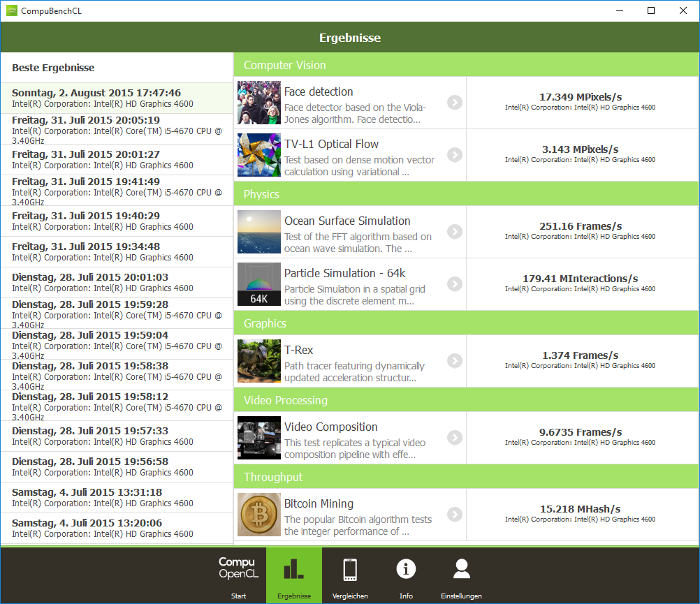Click the CompuBenchCL title bar app icon

12,10
